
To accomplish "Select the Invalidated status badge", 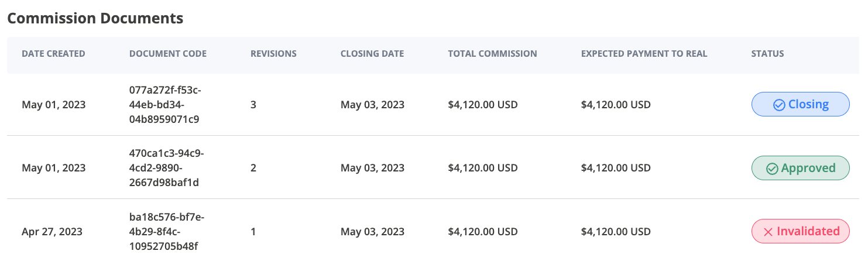I will (800, 231).
